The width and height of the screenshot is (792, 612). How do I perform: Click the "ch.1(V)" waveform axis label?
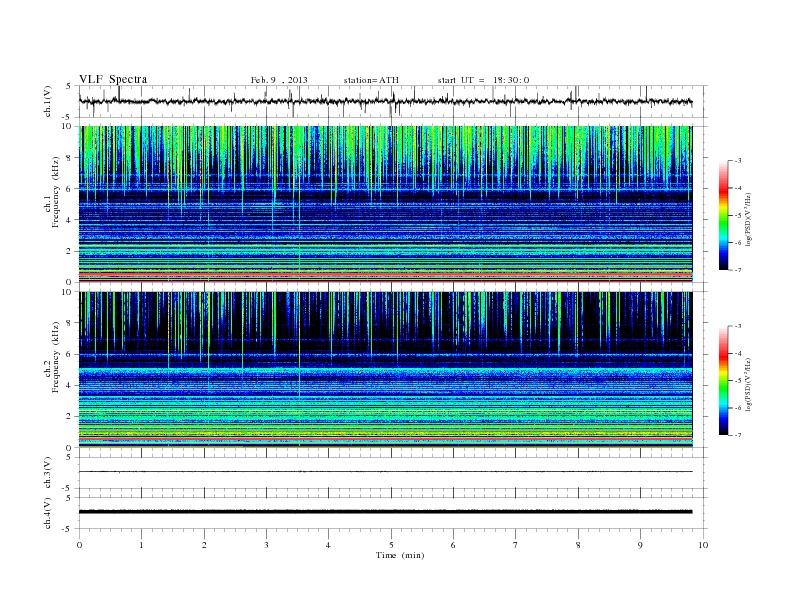48,101
